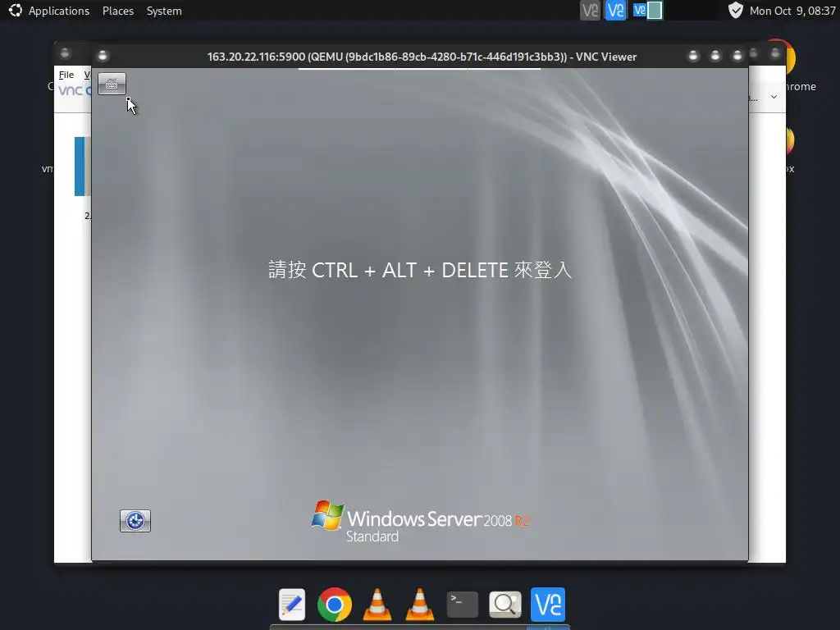Open the System menu
840x630 pixels.
(164, 11)
